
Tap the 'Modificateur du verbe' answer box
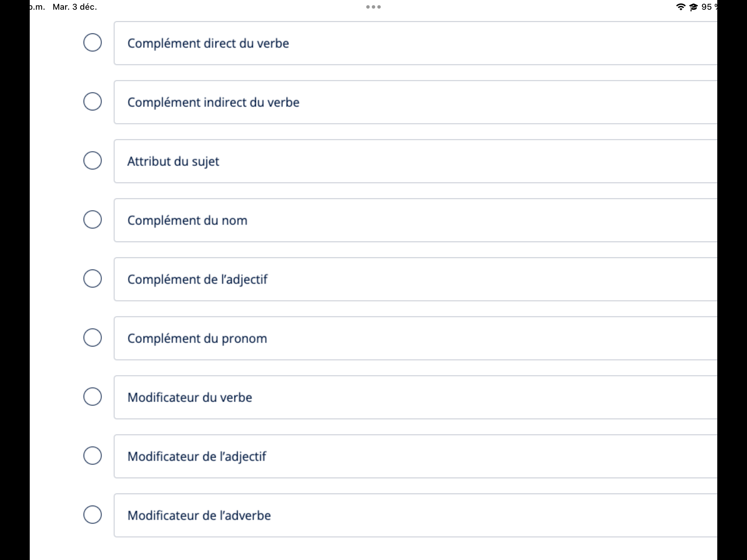(415, 398)
